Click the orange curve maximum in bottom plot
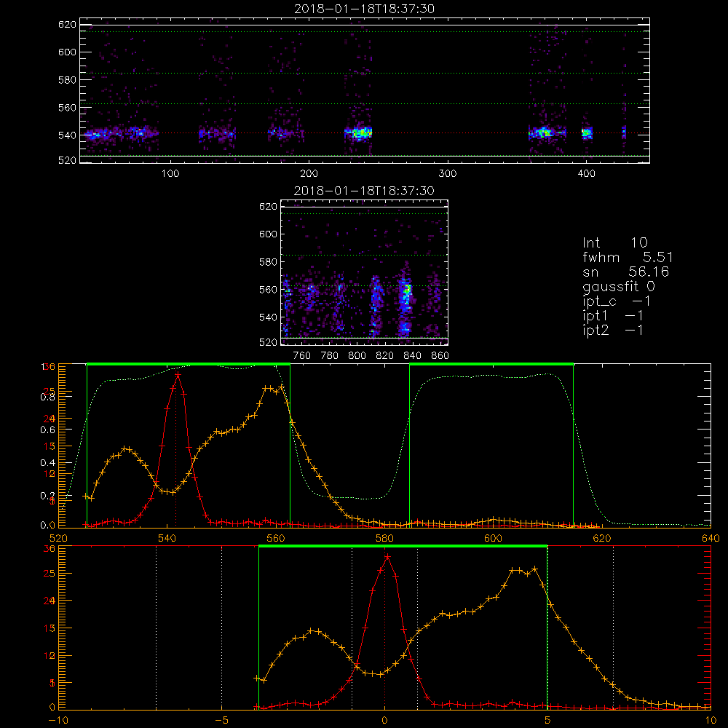 535,569
